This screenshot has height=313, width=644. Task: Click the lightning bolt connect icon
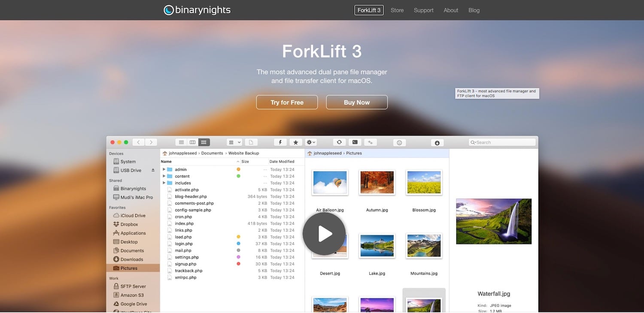281,142
